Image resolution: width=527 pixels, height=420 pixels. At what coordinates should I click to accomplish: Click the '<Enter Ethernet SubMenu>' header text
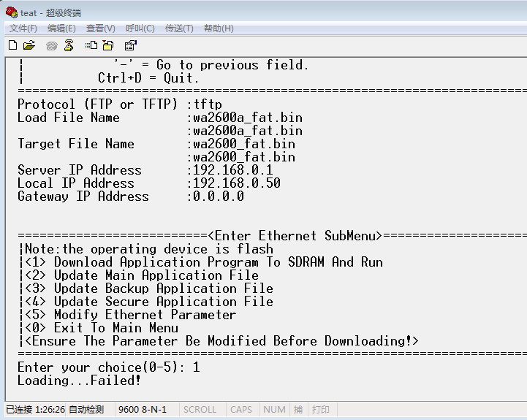295,235
